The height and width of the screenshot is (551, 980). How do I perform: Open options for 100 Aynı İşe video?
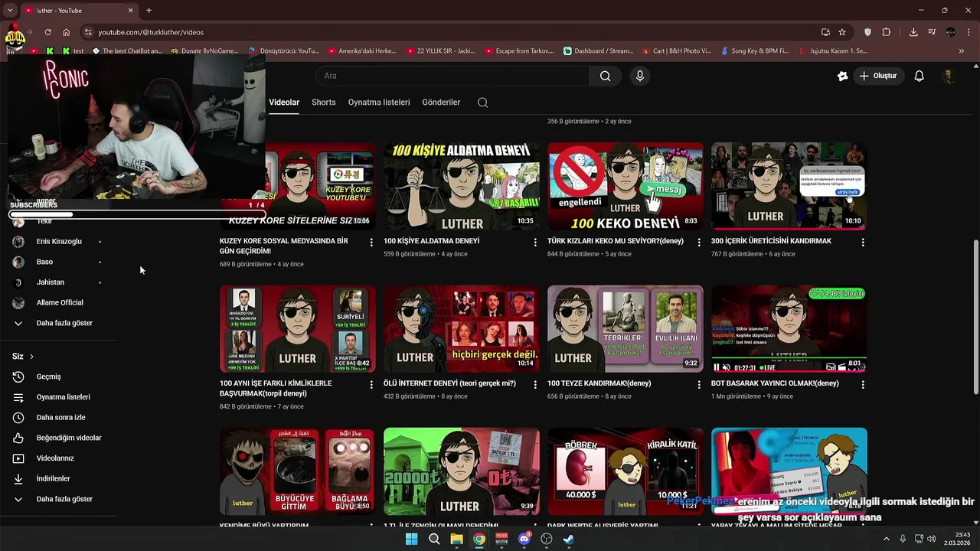click(x=371, y=385)
